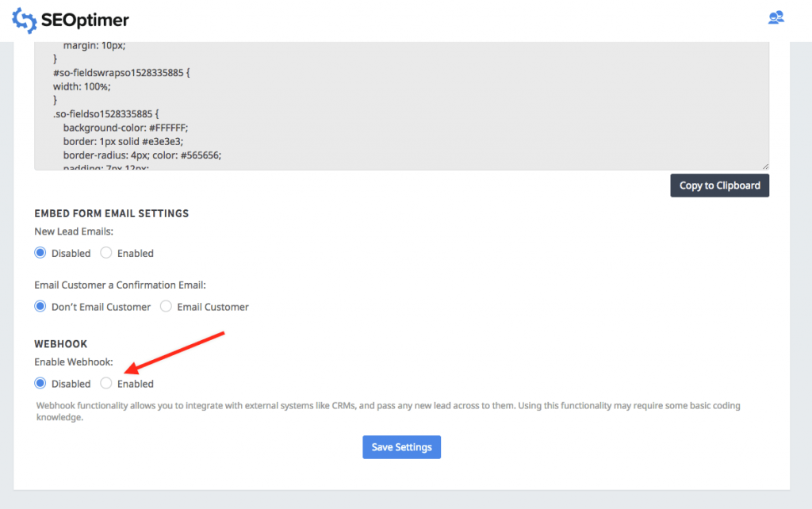Choose the Don't Email Customer option
This screenshot has height=509, width=812.
[40, 306]
